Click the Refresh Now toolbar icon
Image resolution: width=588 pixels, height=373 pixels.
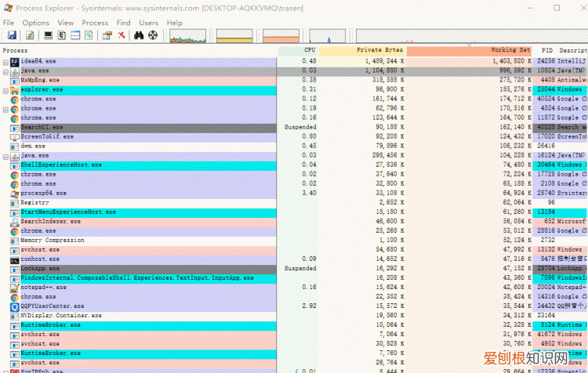point(30,35)
